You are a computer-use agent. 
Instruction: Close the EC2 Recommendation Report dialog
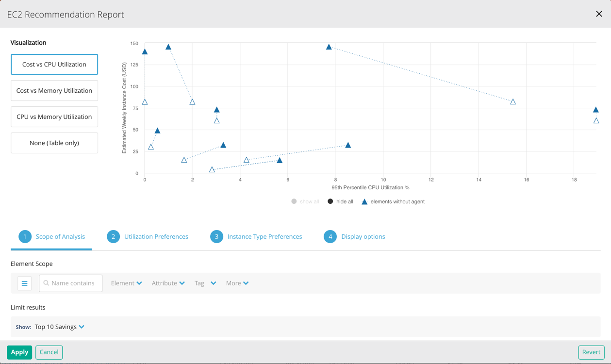(x=599, y=14)
